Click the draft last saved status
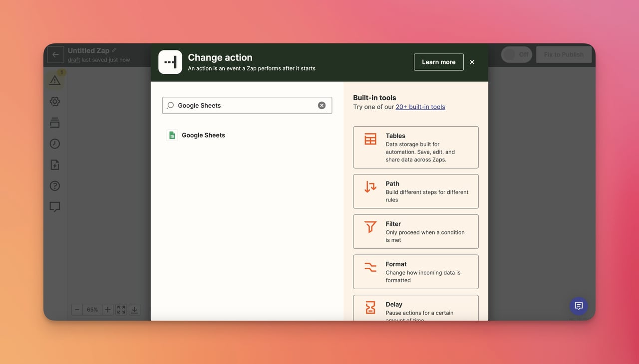639x364 pixels. pos(99,60)
